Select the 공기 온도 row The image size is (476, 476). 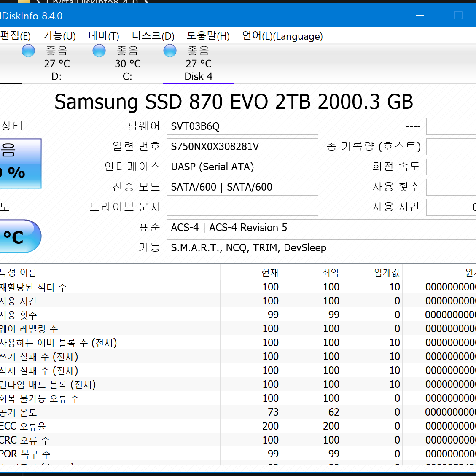(238, 412)
